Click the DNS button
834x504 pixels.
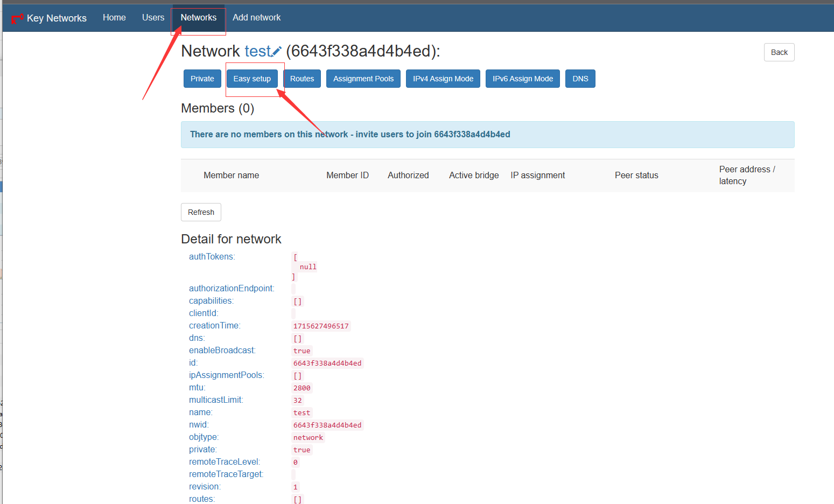[x=580, y=79]
